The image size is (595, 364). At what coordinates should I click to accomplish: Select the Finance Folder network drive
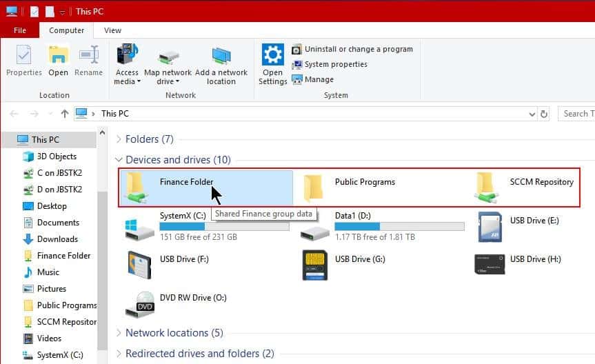coord(206,188)
